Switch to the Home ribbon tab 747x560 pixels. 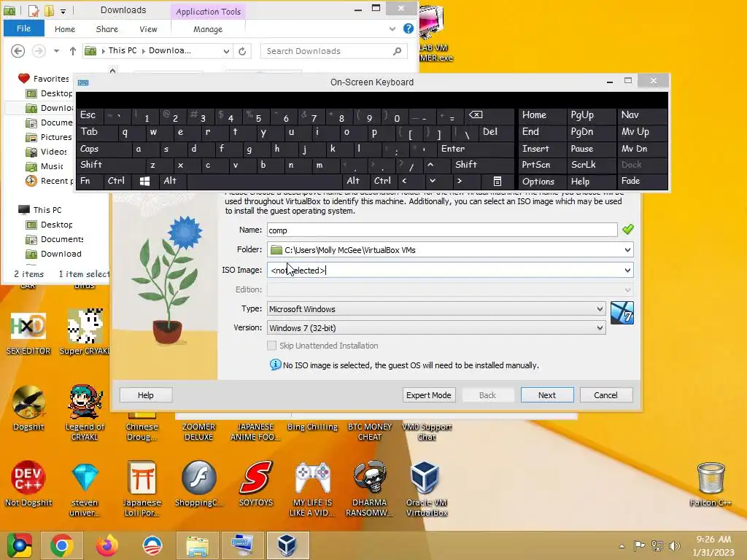(65, 29)
